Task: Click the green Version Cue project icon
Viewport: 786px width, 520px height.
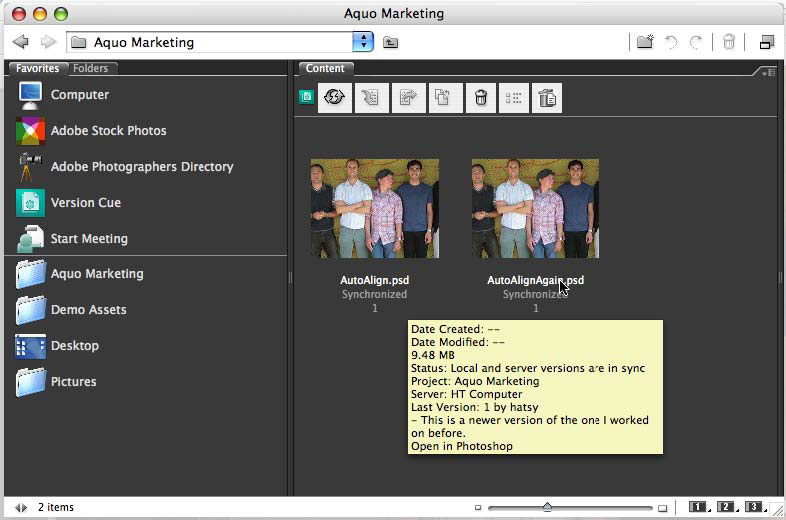Action: click(306, 97)
